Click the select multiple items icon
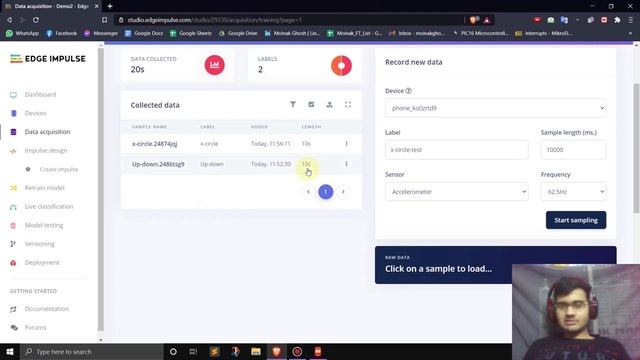640x360 pixels. coord(311,104)
